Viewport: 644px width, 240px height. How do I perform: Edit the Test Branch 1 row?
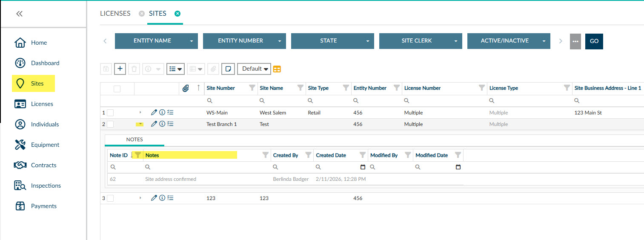[x=154, y=124]
